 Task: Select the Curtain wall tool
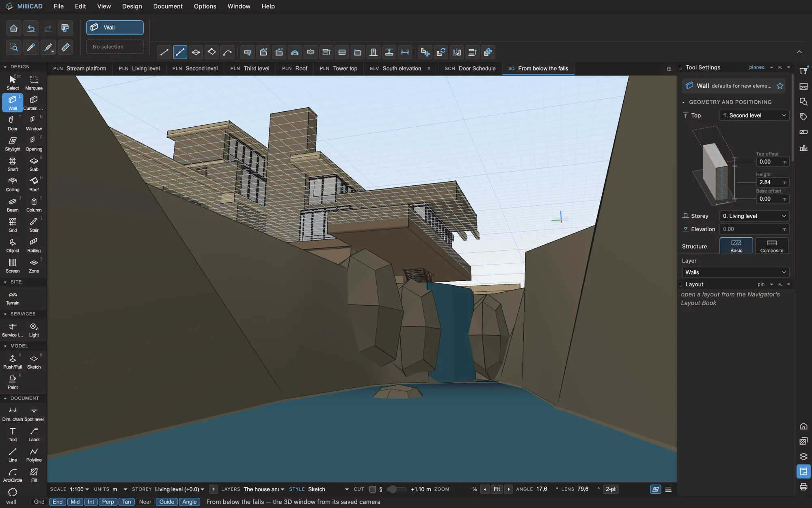coord(34,103)
